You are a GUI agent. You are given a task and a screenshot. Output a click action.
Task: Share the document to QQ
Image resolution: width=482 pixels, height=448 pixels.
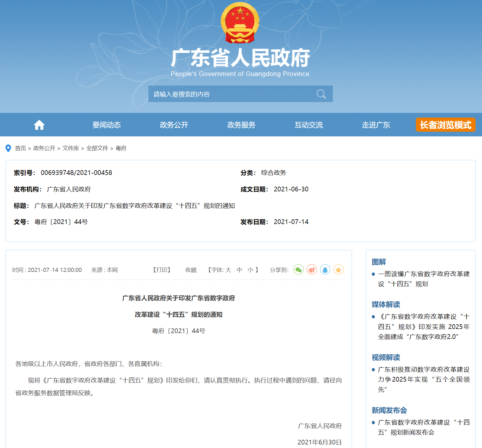pos(325,270)
